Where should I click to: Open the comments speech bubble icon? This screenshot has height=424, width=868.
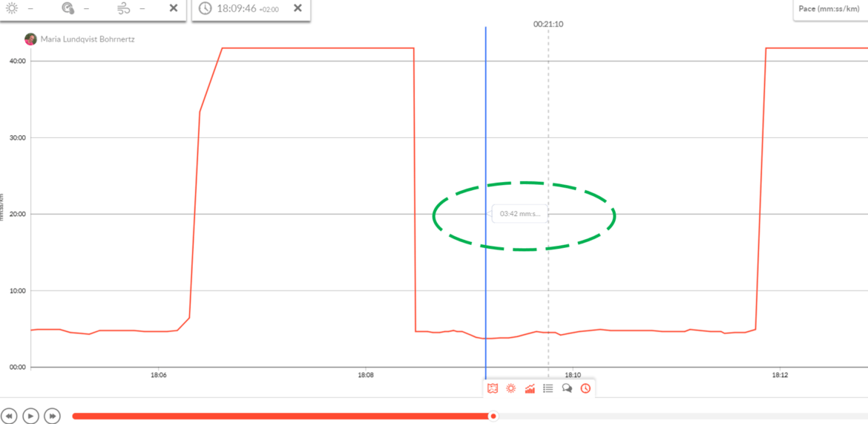tap(567, 388)
